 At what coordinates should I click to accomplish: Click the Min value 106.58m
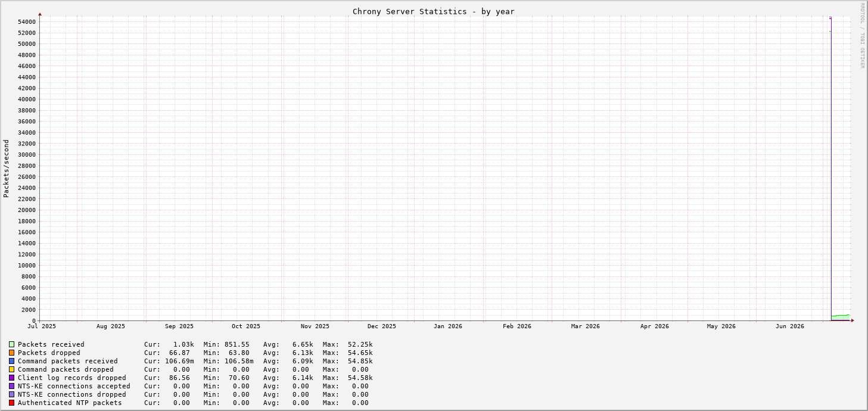coord(239,361)
